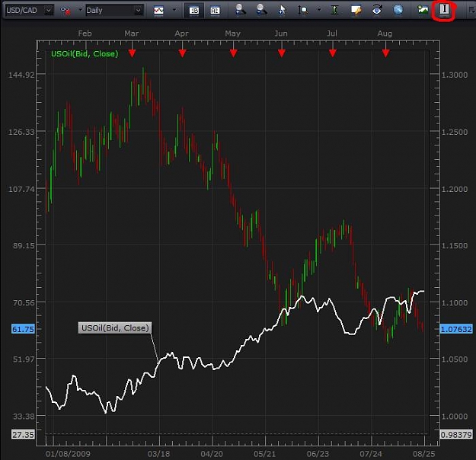Click the red marker under Apr

click(182, 53)
